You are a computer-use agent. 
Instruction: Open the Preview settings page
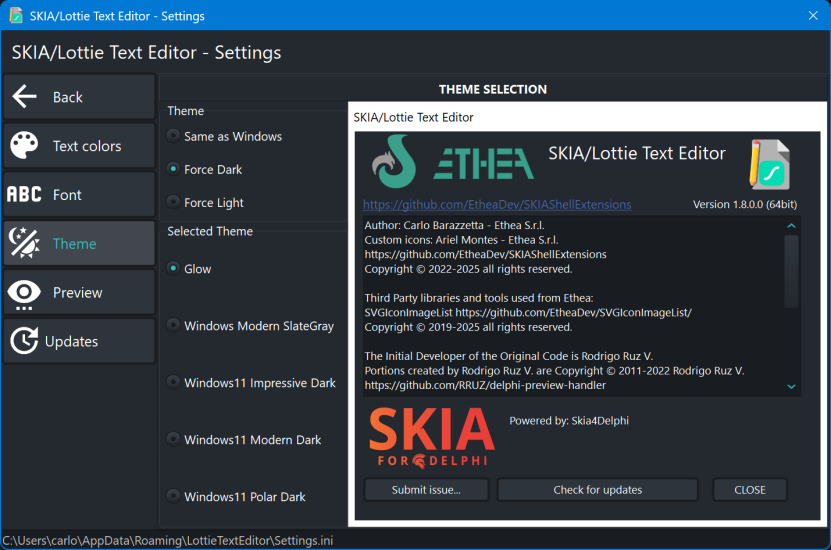tap(79, 292)
